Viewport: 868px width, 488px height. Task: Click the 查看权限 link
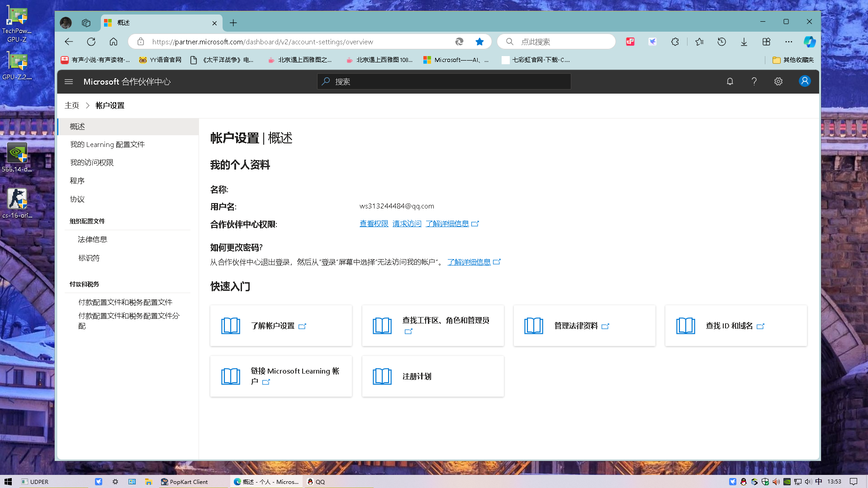pyautogui.click(x=374, y=224)
